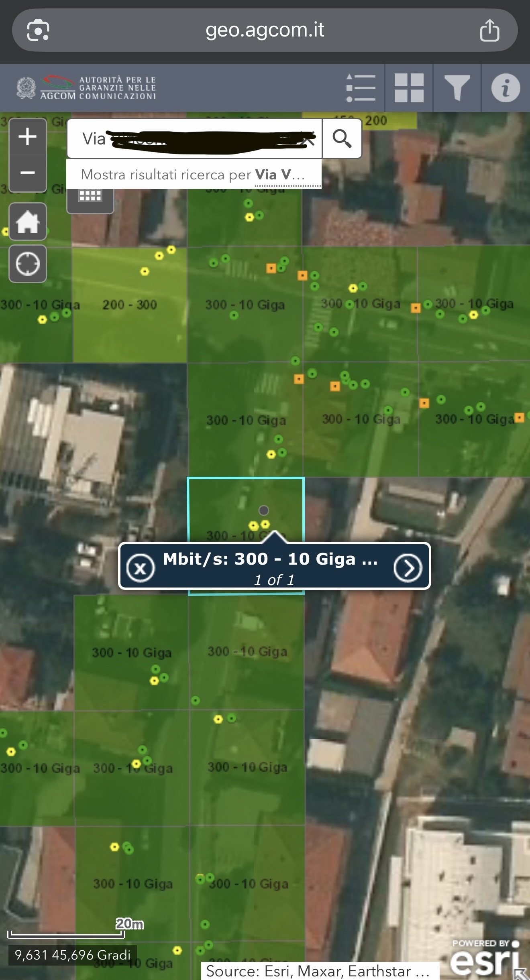The width and height of the screenshot is (530, 980).
Task: Open the filter funnel tool
Action: pos(457,88)
